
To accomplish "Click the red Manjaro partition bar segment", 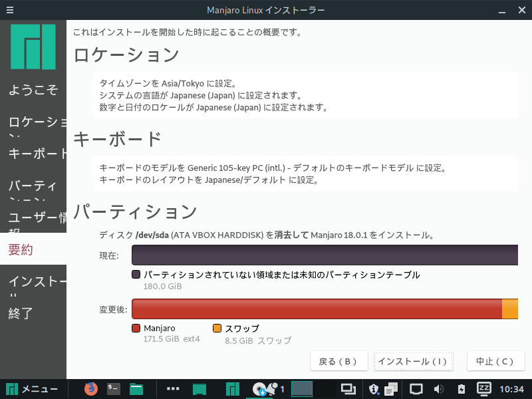I will click(317, 309).
